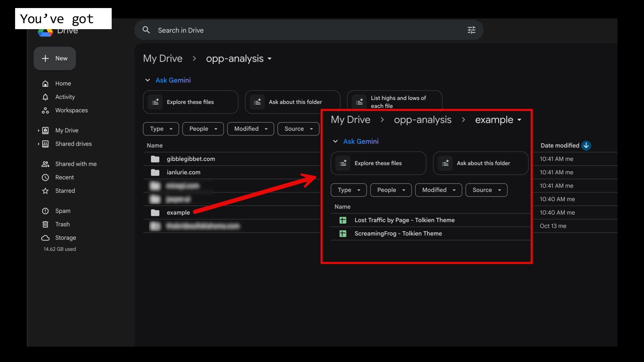
Task: Click the search options filter icon
Action: 471,30
